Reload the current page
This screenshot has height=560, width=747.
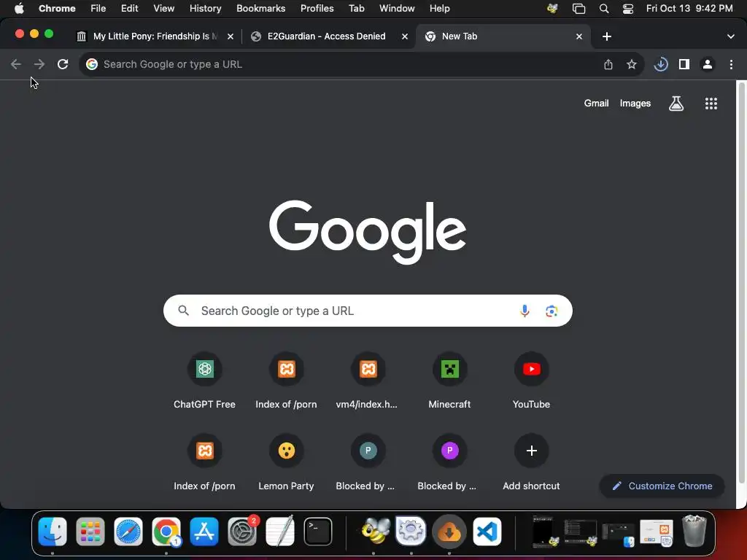(63, 64)
